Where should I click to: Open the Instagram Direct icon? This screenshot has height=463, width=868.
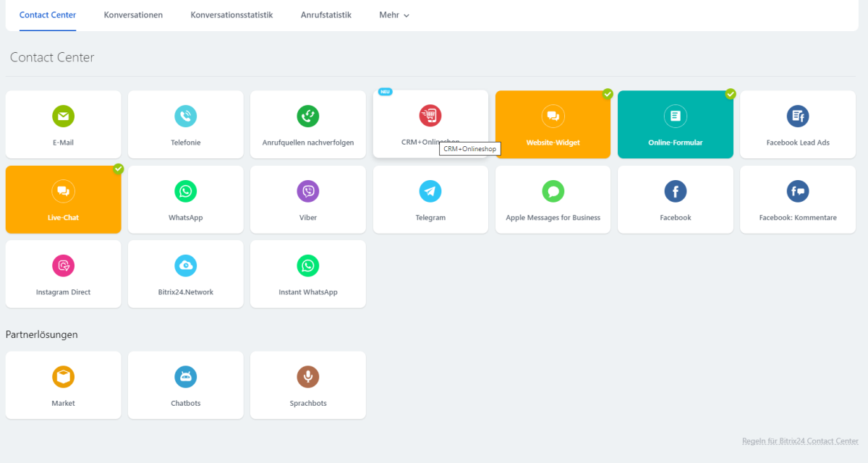(63, 266)
